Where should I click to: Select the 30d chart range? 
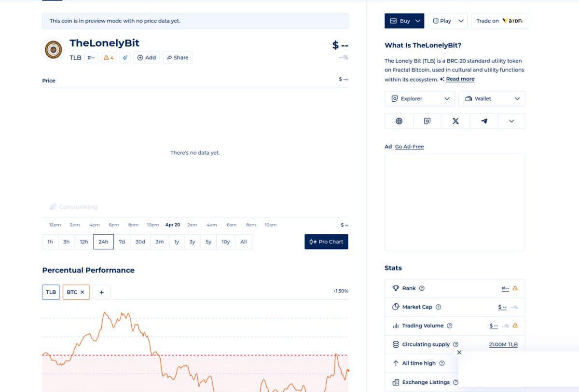(x=140, y=242)
